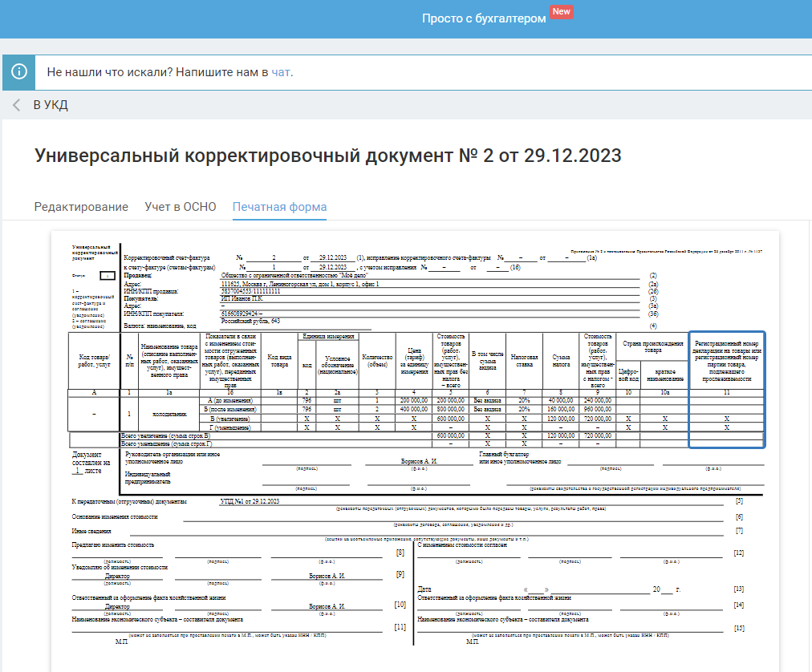Click tax amount cell '40 000,00'

coord(561,400)
